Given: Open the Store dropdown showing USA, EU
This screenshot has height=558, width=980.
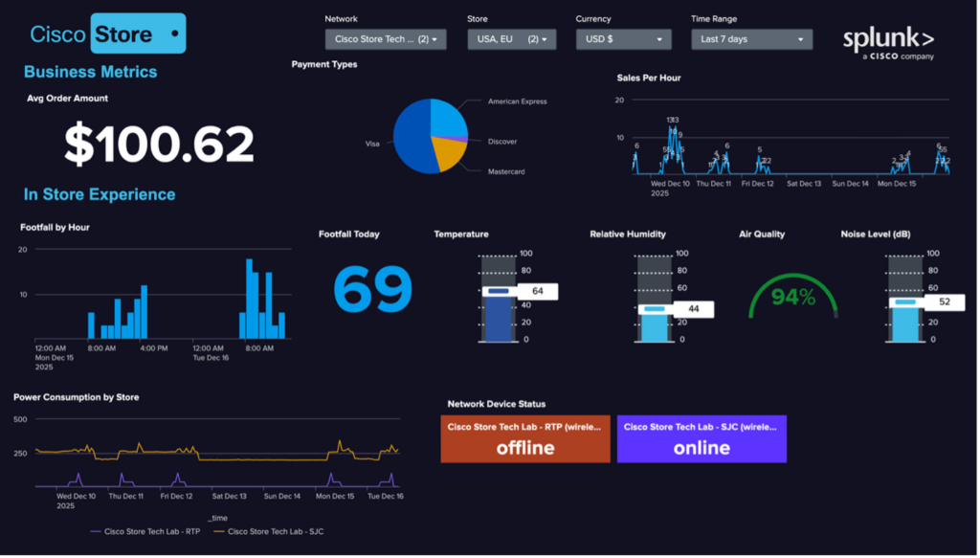Looking at the screenshot, I should point(511,39).
